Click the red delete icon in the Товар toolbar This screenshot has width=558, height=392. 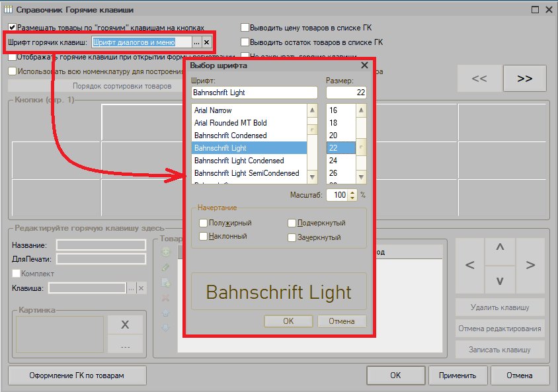click(x=165, y=298)
